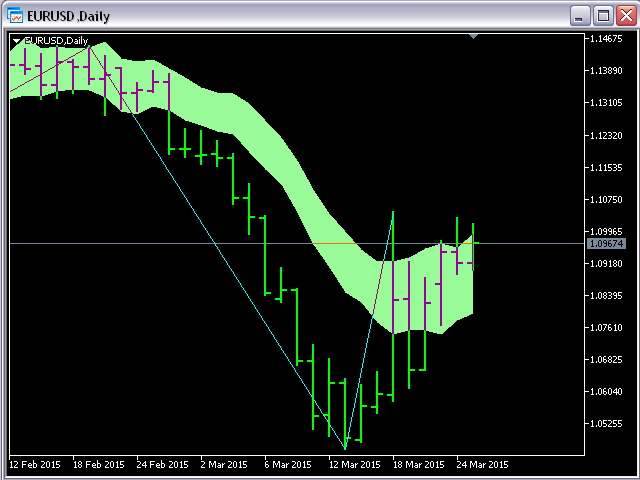Click the 18 Feb 2015 date label
Screen dimensions: 640x480
point(99,464)
